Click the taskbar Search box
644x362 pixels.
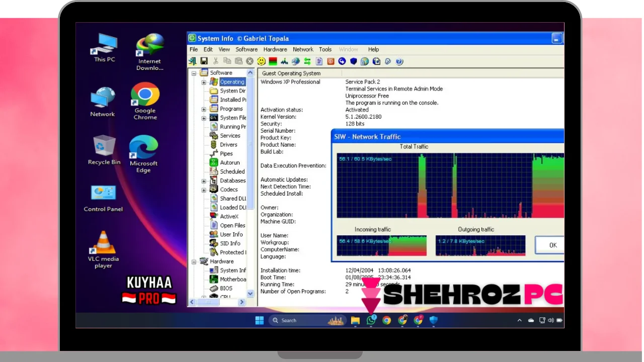(307, 320)
